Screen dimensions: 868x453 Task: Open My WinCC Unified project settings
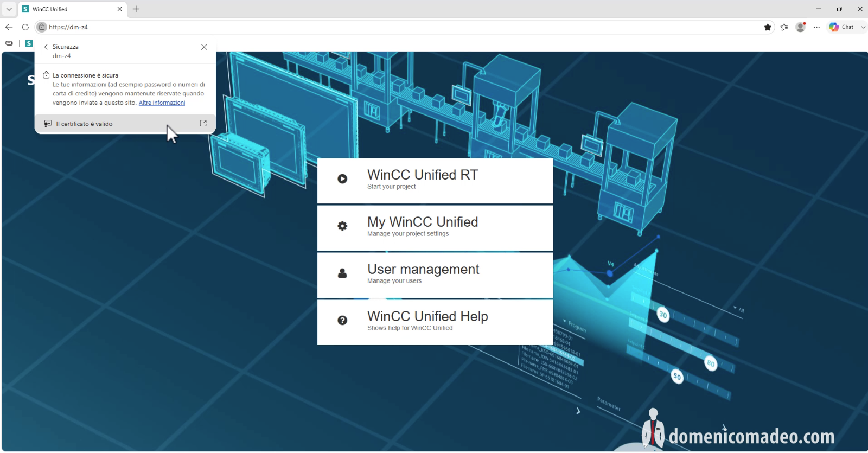tap(435, 228)
